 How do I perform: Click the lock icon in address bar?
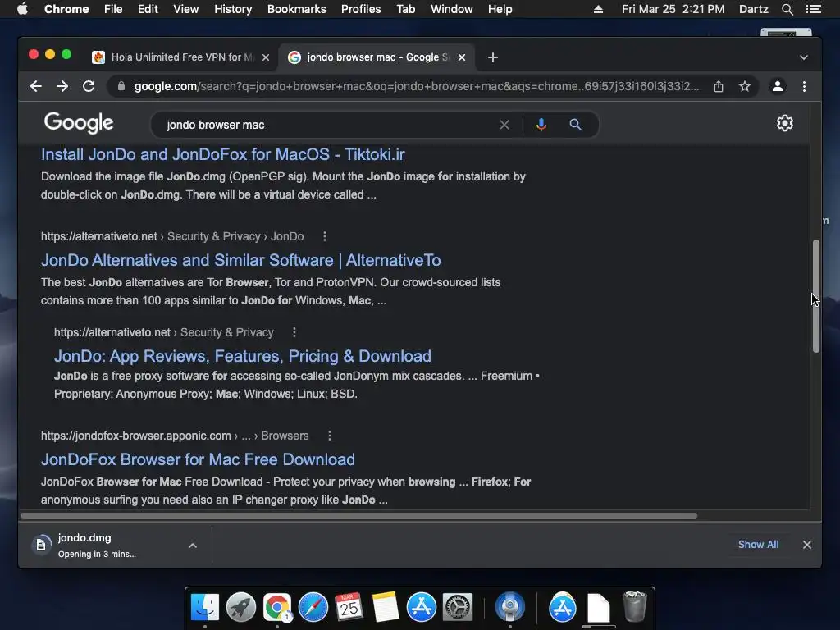coord(121,86)
